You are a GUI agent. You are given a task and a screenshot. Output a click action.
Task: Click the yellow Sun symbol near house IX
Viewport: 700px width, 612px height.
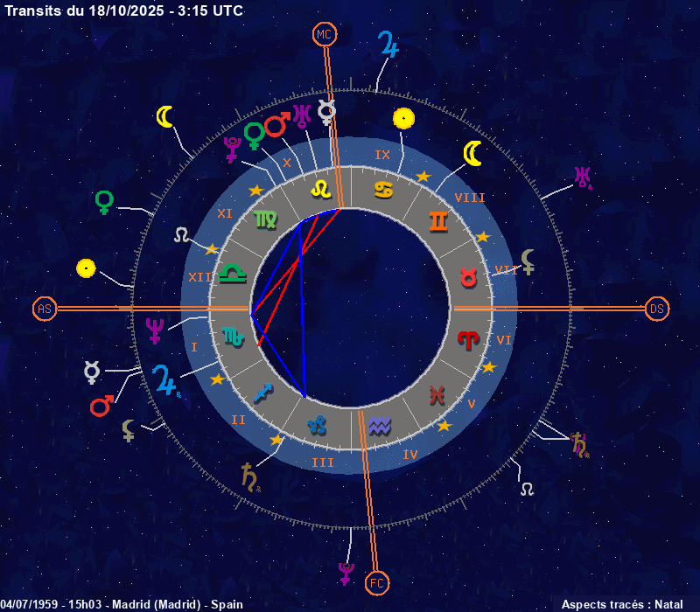pos(402,118)
